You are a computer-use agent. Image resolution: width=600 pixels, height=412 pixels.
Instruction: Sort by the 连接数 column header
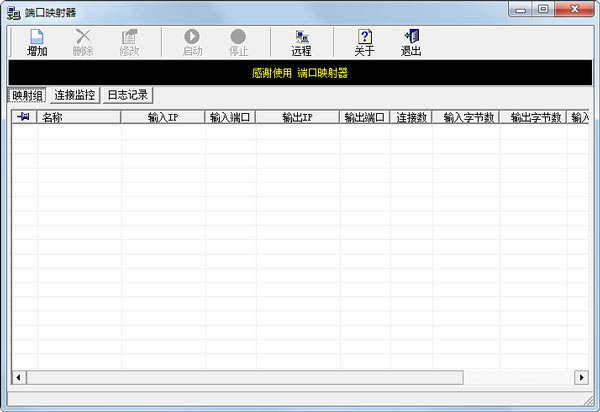point(411,117)
